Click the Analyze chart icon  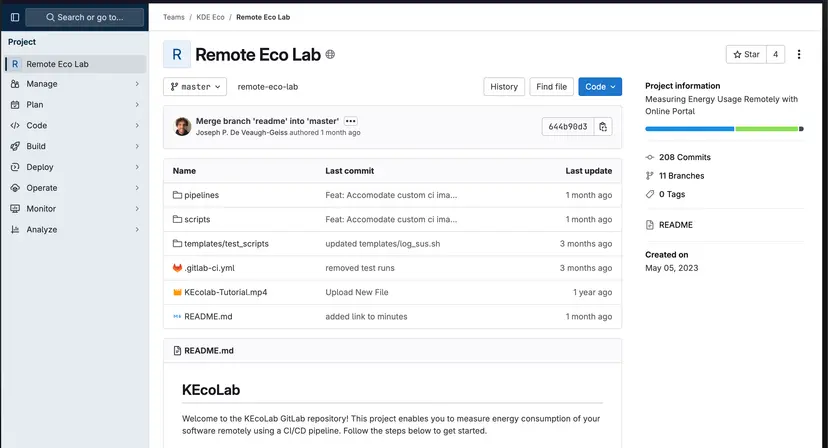click(15, 229)
